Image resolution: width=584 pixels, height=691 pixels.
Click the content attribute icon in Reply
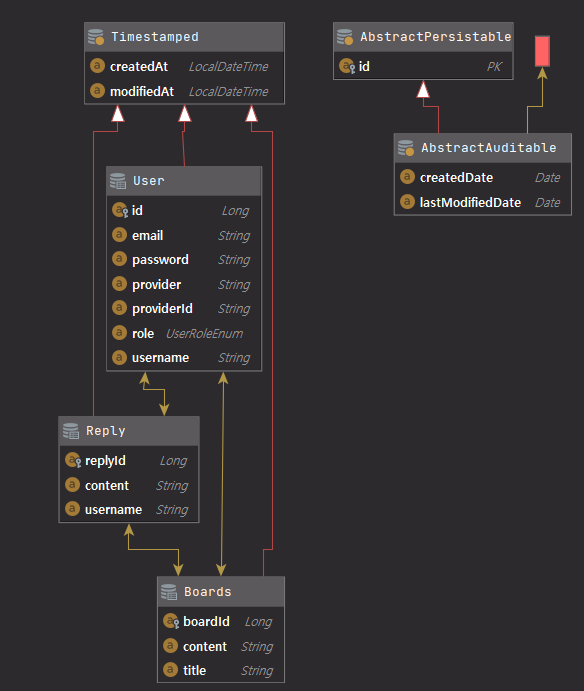coord(72,485)
